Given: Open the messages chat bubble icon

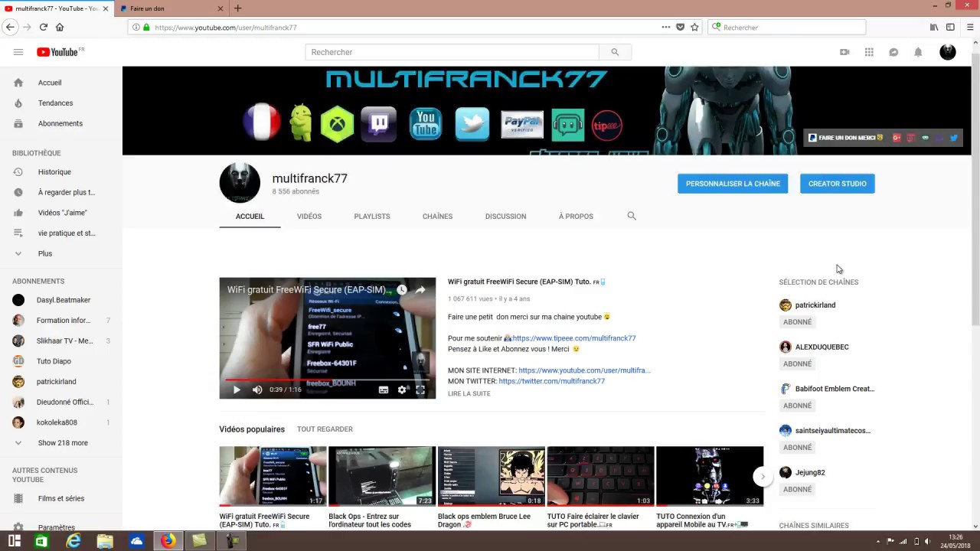Looking at the screenshot, I should (x=893, y=52).
